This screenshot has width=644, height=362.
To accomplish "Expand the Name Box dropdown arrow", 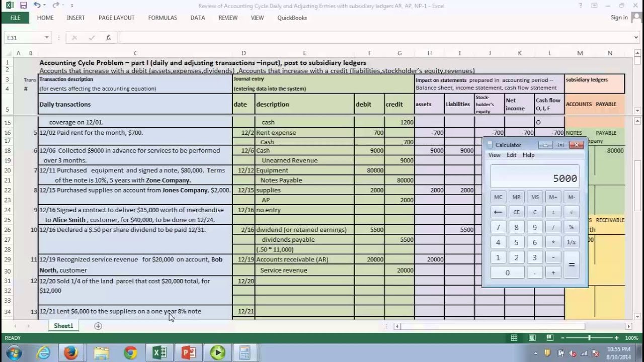I will coord(47,38).
